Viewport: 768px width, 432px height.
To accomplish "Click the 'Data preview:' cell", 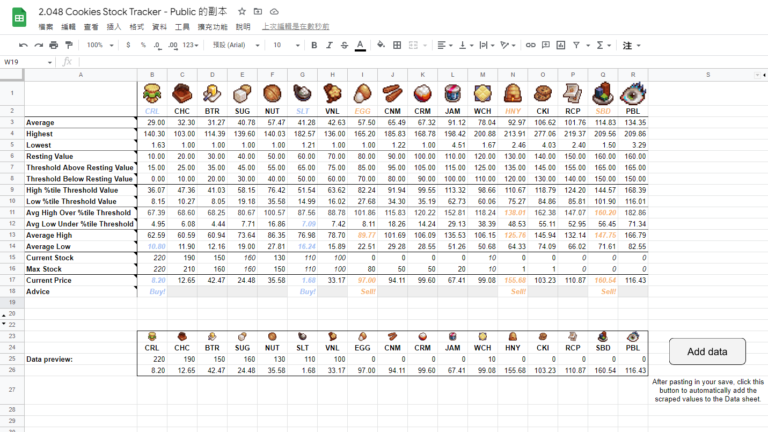I will click(81, 359).
